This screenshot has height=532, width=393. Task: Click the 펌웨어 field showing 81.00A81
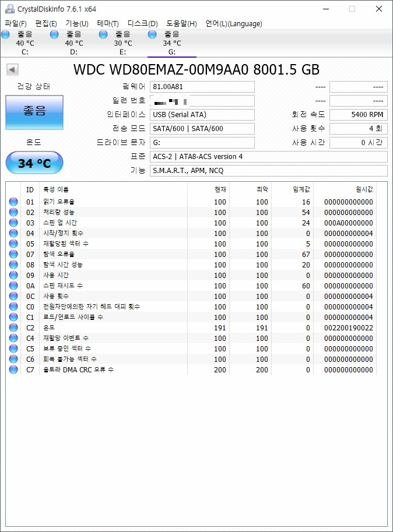point(202,87)
